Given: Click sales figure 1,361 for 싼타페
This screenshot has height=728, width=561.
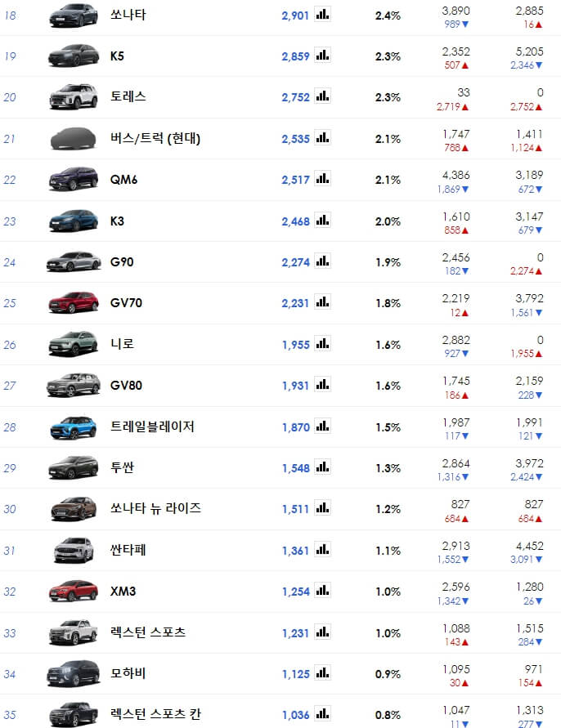Looking at the screenshot, I should tap(295, 552).
